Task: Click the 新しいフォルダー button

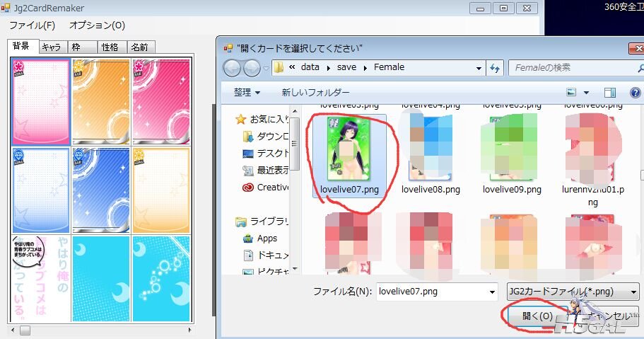Action: pos(315,93)
